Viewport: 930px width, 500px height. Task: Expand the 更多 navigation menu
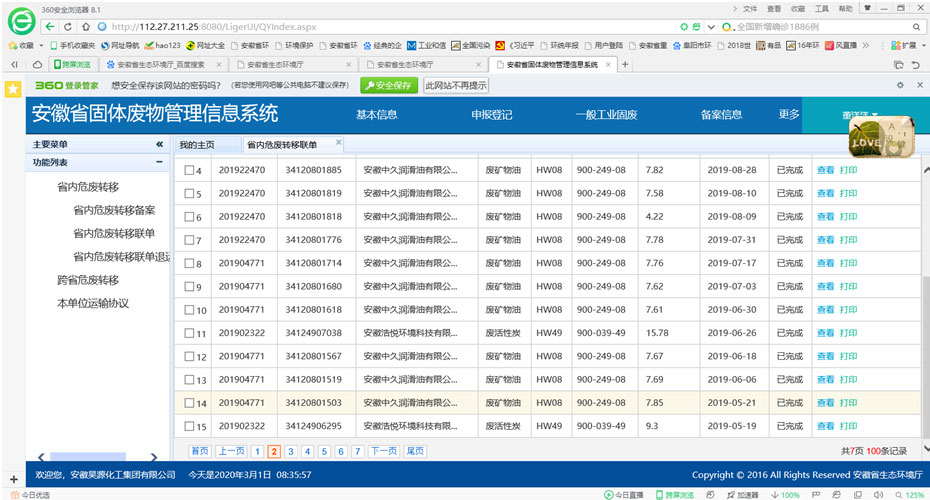tap(789, 115)
